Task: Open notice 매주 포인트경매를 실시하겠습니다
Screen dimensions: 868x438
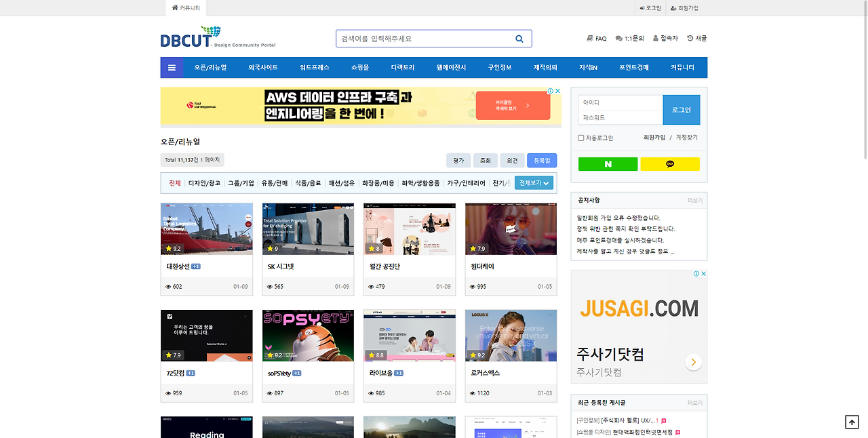Action: coord(620,240)
